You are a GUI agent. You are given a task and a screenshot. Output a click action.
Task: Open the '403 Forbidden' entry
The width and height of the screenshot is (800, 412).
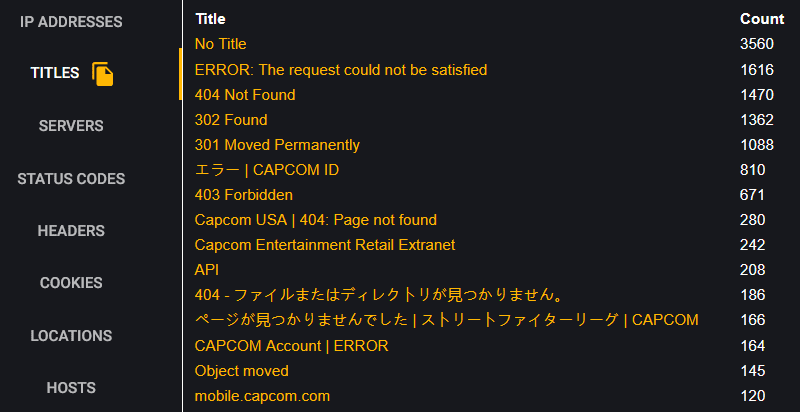point(244,195)
